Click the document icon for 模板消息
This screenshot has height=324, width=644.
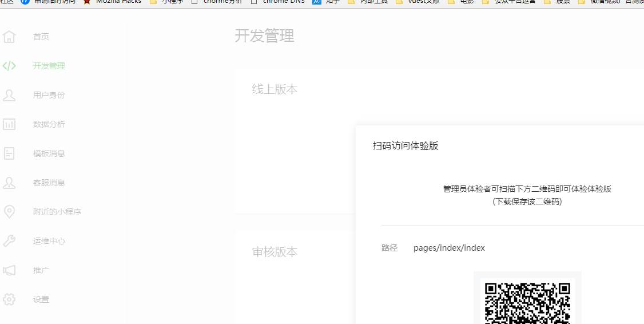(x=9, y=153)
